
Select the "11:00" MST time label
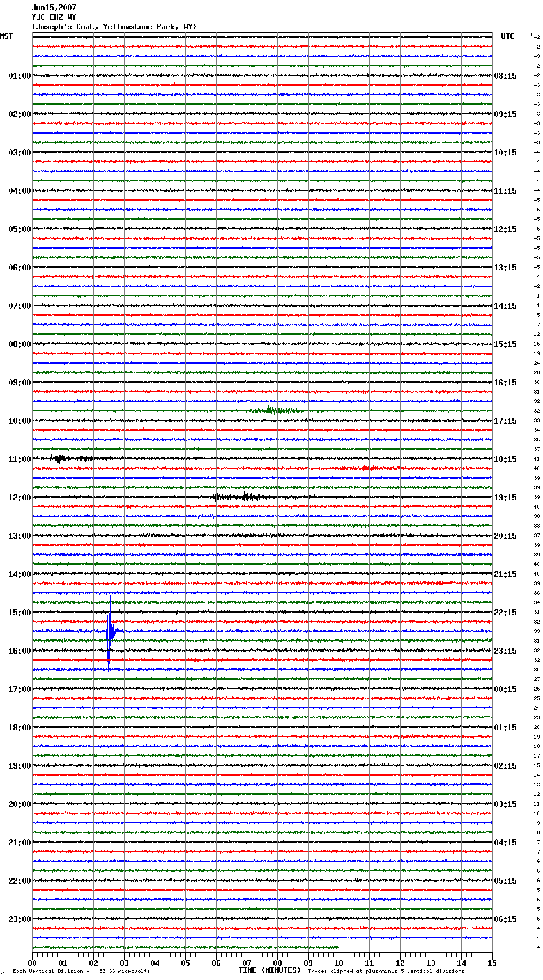click(x=20, y=459)
